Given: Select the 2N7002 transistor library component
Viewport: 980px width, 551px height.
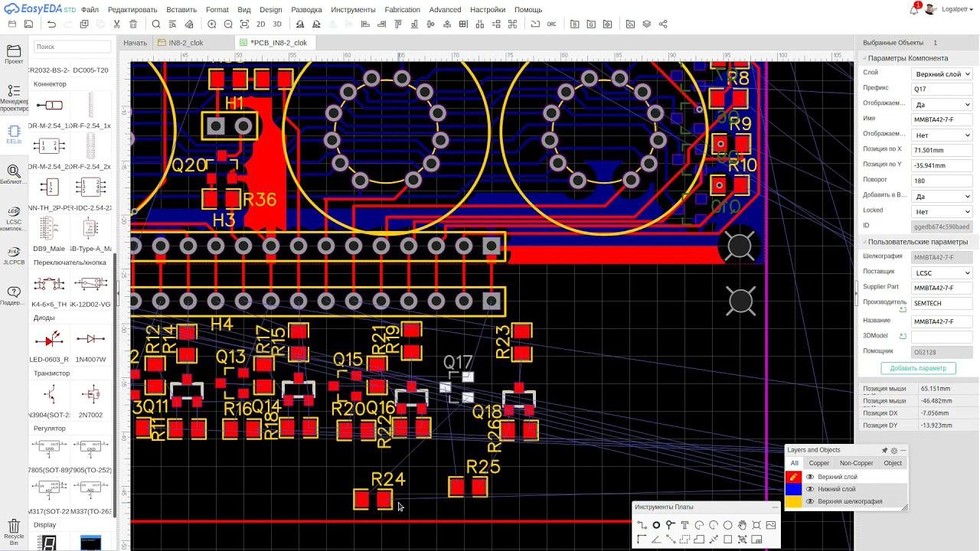Looking at the screenshot, I should click(x=90, y=400).
